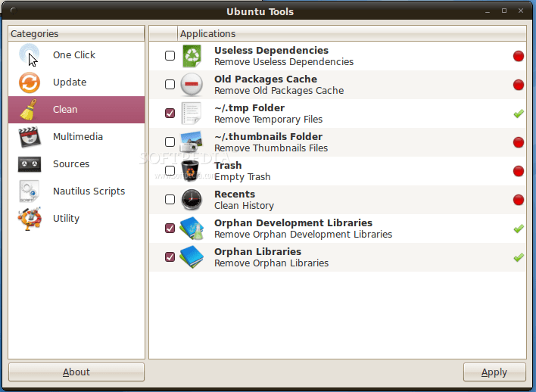Maximize the Ubuntu Tools window

504,11
